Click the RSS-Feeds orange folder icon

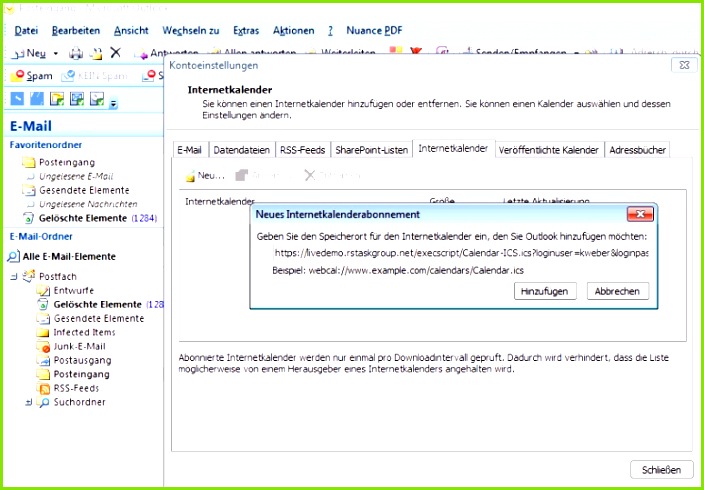pos(43,388)
